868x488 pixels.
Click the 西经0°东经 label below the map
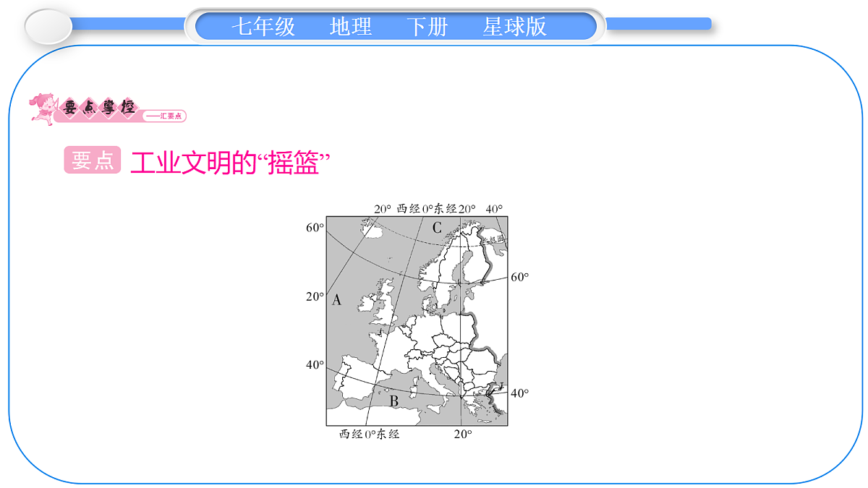click(x=369, y=435)
